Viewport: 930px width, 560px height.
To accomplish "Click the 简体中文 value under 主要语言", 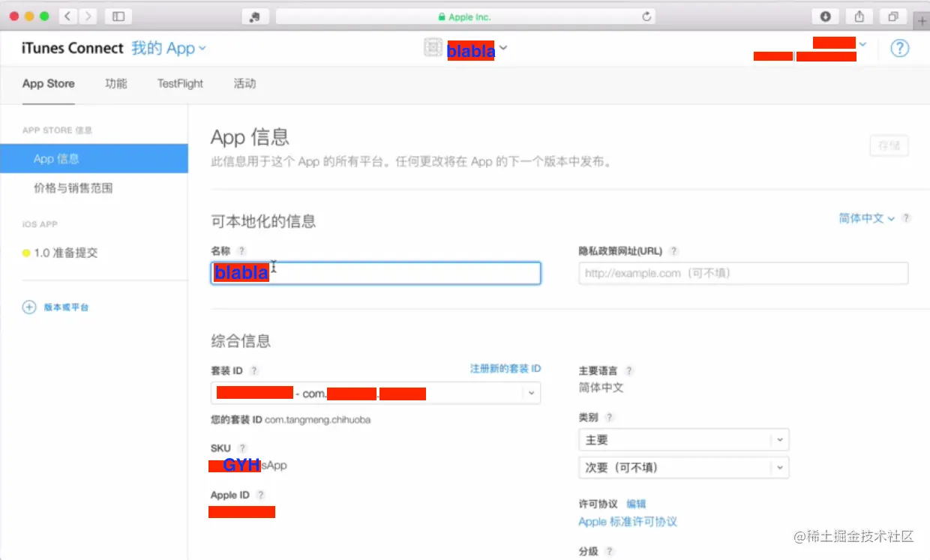I will coord(601,388).
